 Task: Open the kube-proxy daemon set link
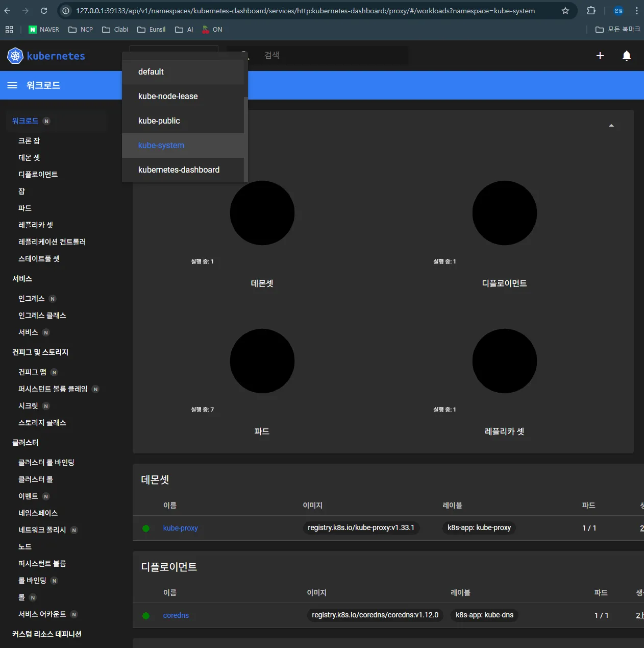[x=181, y=528]
